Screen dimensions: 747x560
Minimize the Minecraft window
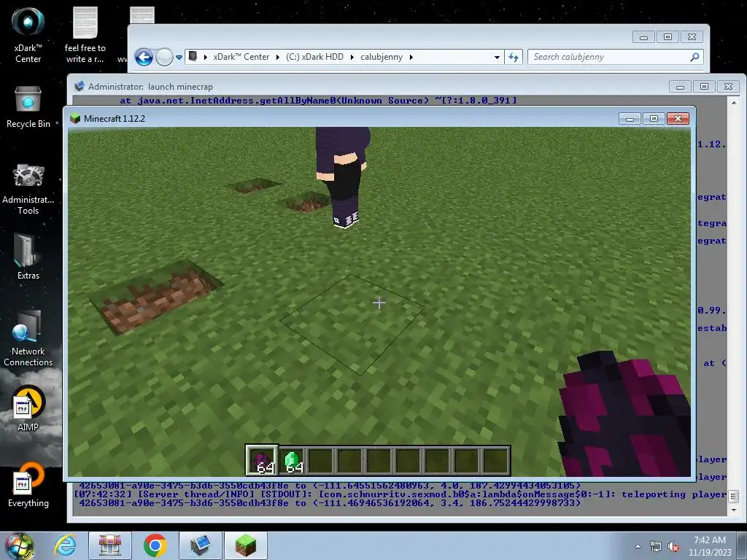(x=630, y=119)
